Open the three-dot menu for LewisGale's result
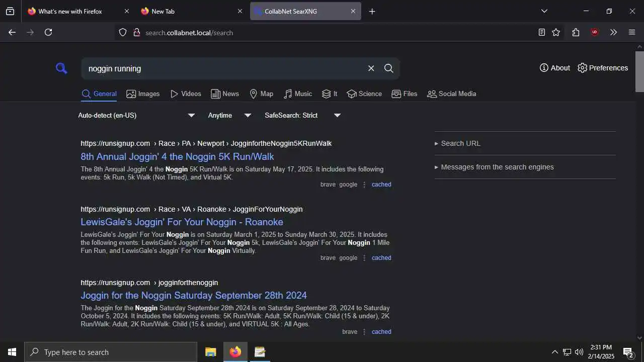644x362 pixels. click(365, 258)
